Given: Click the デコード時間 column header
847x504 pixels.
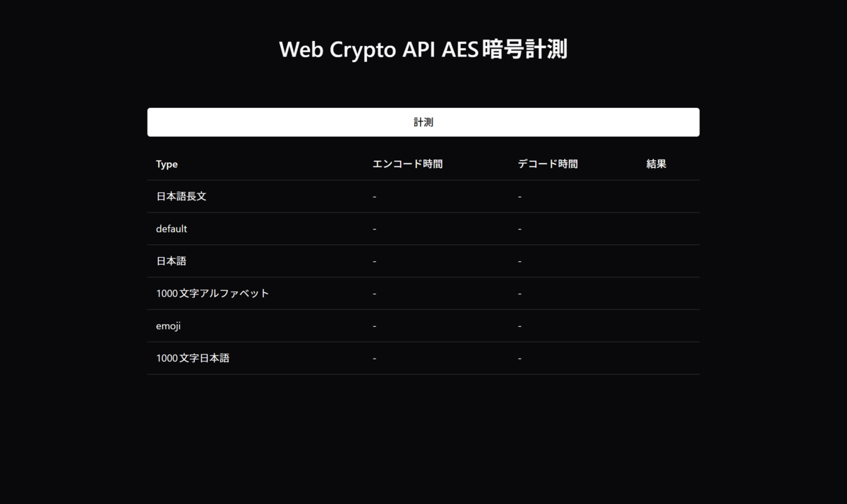Looking at the screenshot, I should [548, 164].
